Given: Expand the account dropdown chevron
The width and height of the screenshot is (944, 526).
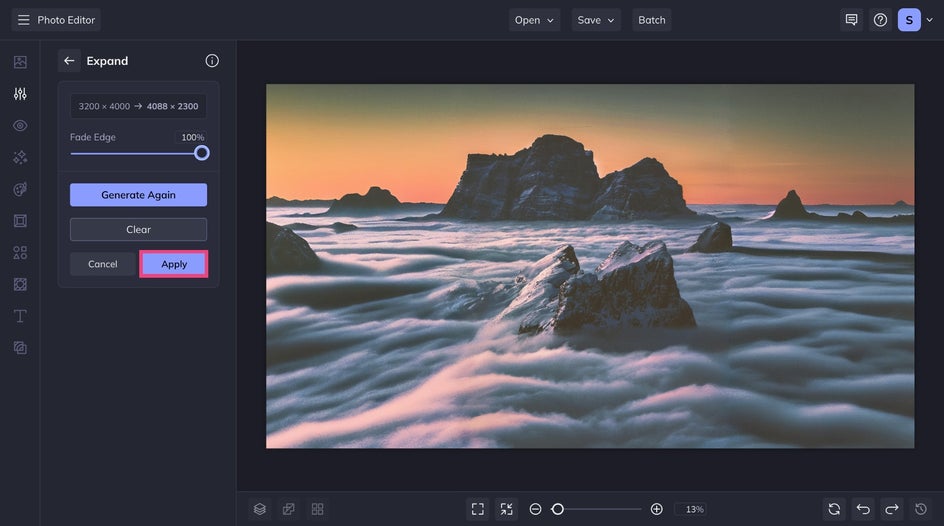Looking at the screenshot, I should pos(930,20).
